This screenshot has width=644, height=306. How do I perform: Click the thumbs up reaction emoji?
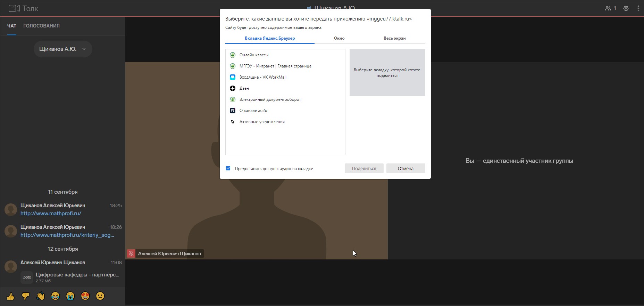[10, 296]
